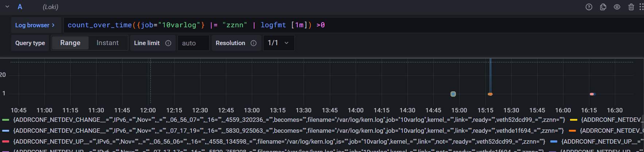Click the red NETDEV_UP veth52dcd99 legend swatch

(x=5, y=141)
